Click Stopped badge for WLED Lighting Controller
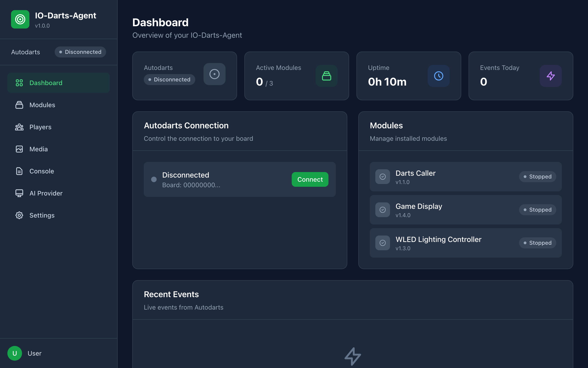588x368 pixels. [538, 243]
